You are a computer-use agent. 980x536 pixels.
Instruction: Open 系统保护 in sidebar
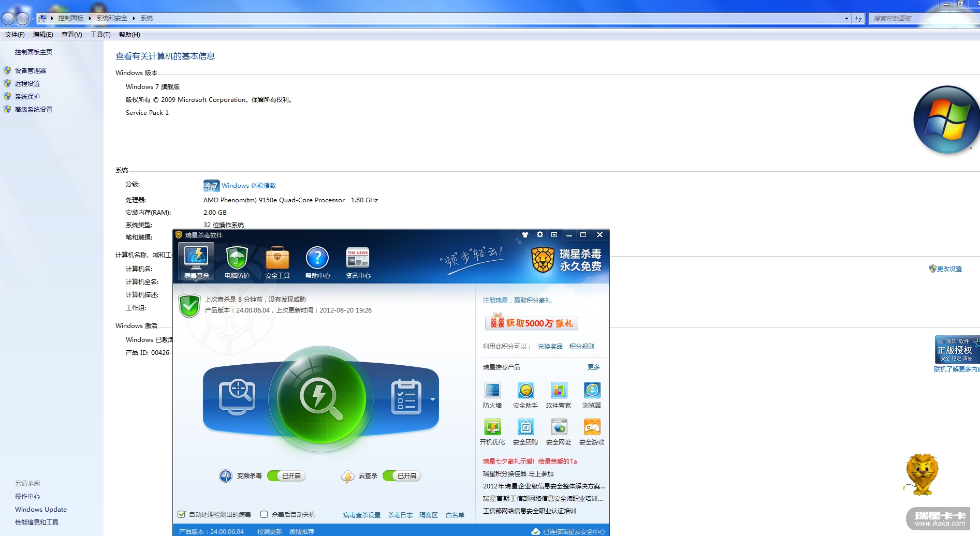click(27, 96)
